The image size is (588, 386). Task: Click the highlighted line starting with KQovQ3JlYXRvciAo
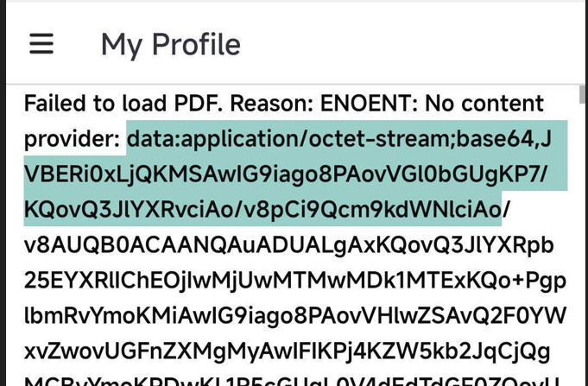[262, 210]
